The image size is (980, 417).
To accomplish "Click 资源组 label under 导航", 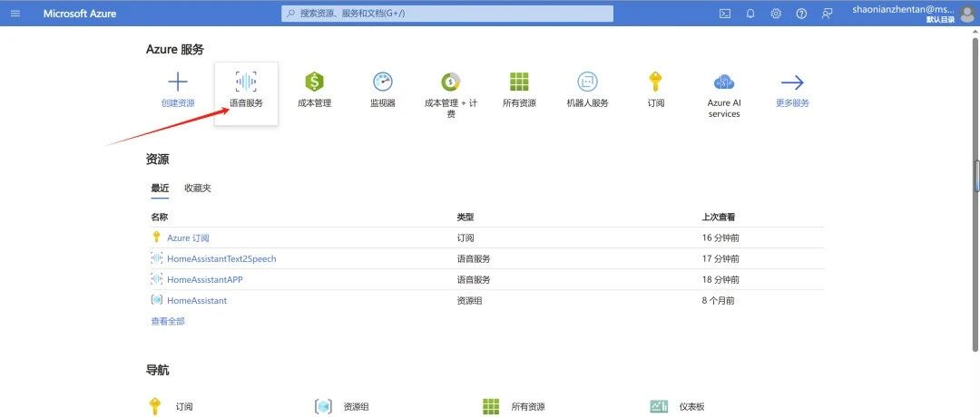I will click(x=357, y=407).
